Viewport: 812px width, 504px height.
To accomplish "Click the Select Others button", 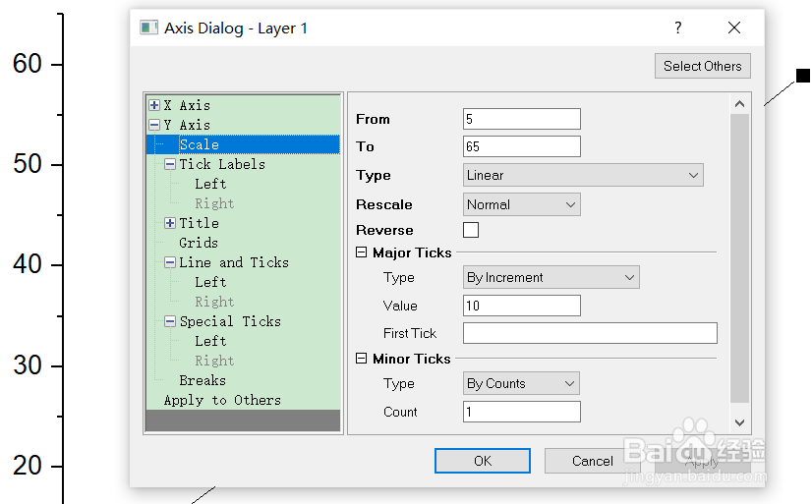I will (x=702, y=66).
